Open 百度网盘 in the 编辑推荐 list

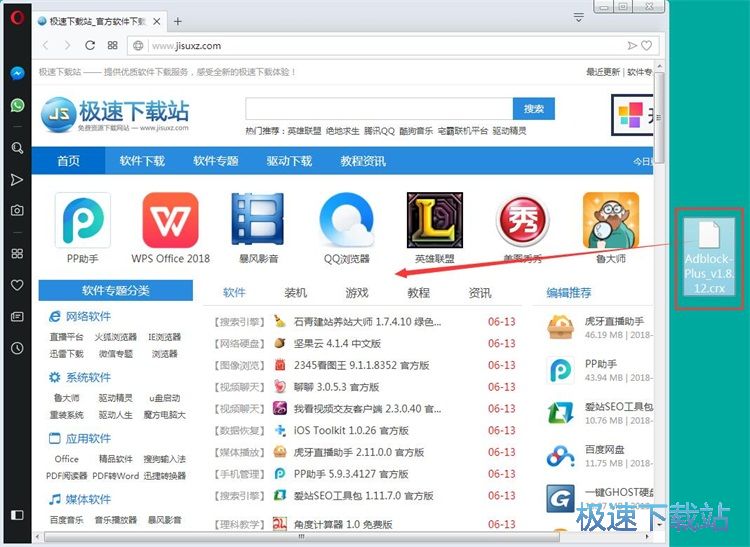[x=605, y=449]
